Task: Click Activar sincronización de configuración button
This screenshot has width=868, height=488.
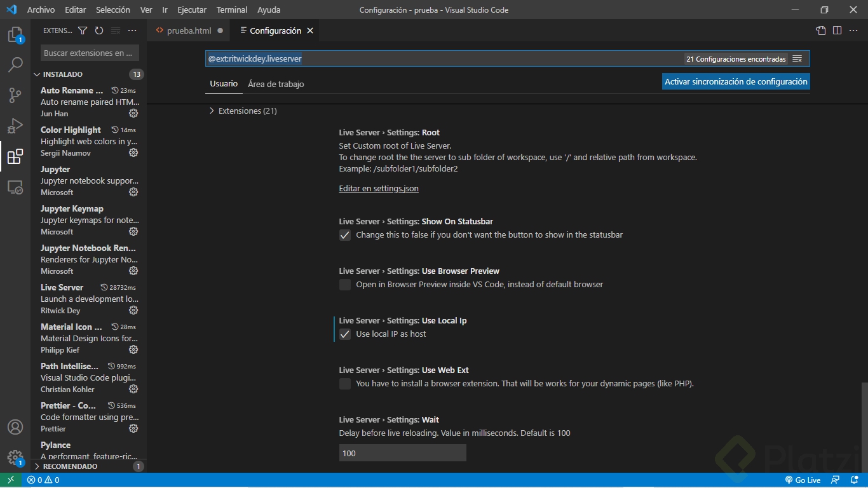Action: point(736,81)
